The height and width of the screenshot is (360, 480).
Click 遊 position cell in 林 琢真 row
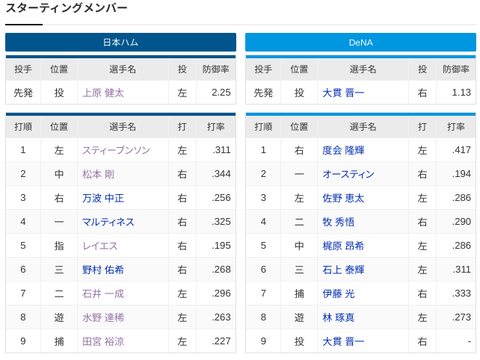[x=299, y=317]
